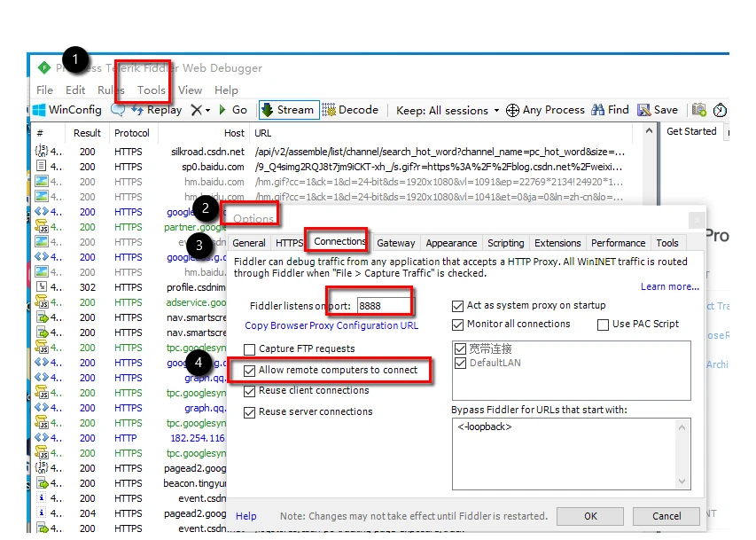Switch to the Tools options tab
756x540 pixels.
pos(667,243)
